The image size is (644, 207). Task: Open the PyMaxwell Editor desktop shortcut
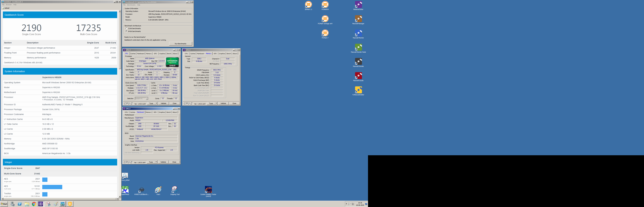click(x=358, y=91)
